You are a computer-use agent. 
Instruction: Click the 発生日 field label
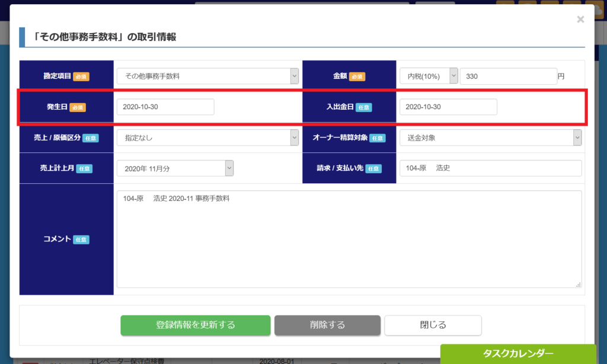point(57,107)
